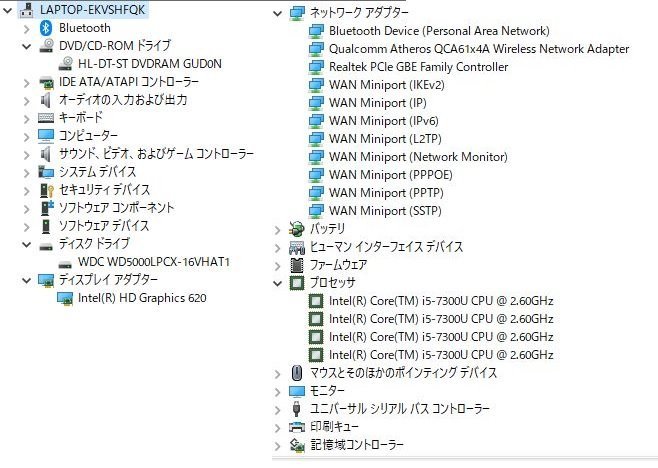Click the バッテリ battery icon
Image resolution: width=658 pixels, height=468 pixels.
coord(297,229)
